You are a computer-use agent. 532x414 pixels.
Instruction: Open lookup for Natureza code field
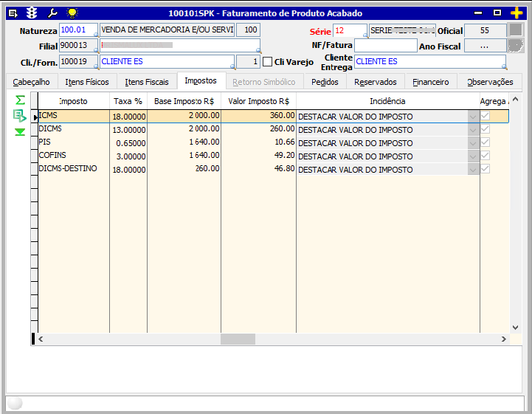(96, 35)
